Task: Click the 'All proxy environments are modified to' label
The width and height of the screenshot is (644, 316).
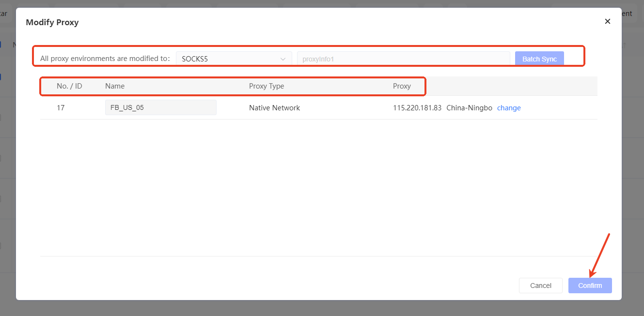Action: [x=105, y=59]
